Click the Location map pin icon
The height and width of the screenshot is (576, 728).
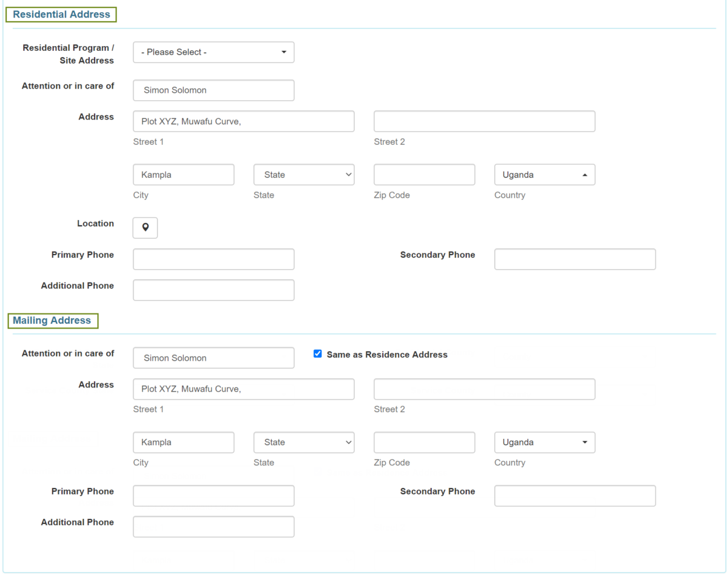tap(145, 228)
